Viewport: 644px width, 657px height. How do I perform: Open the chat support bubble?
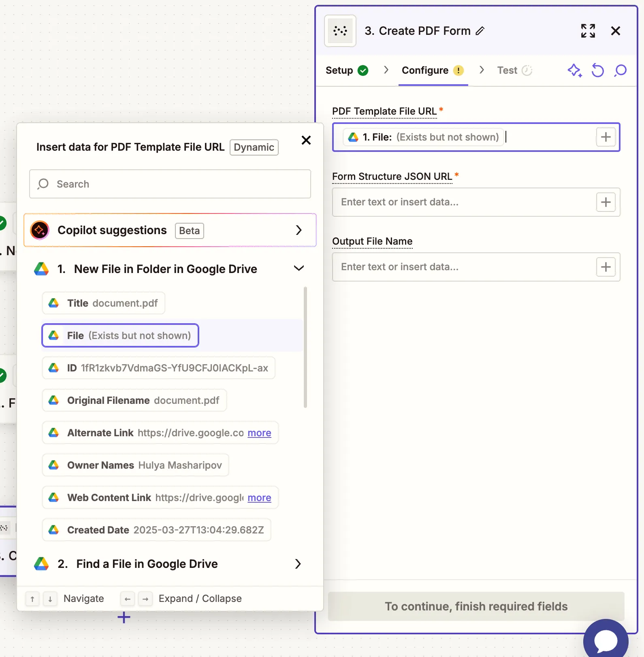click(606, 640)
